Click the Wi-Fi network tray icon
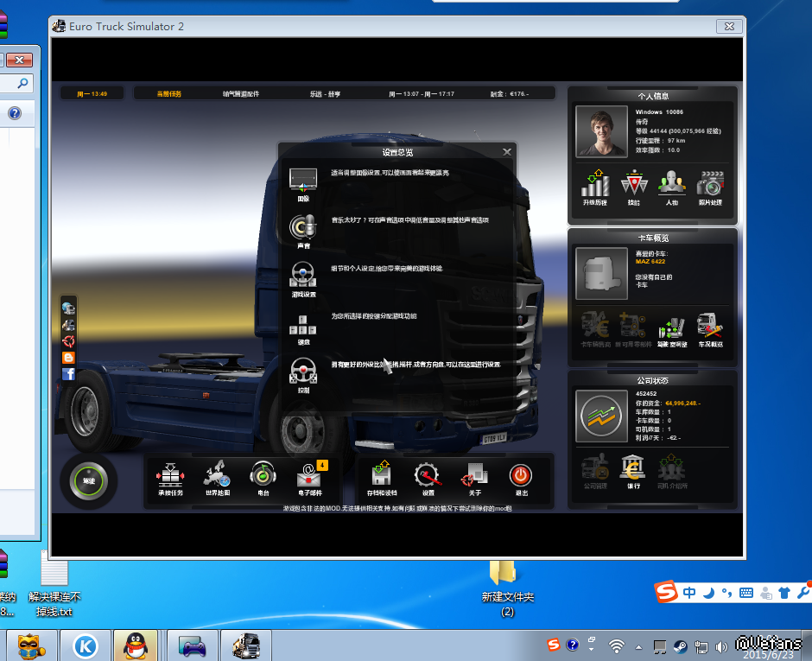 [616, 646]
